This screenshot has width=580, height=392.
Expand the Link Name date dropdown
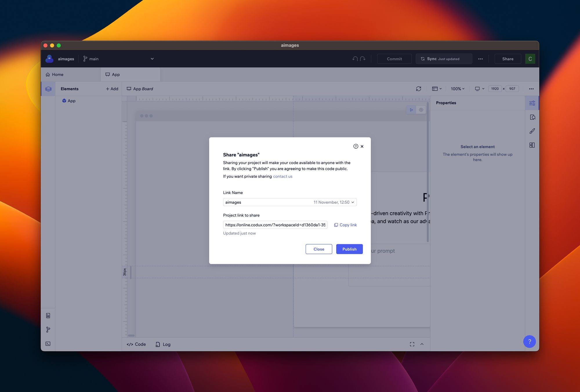point(353,202)
